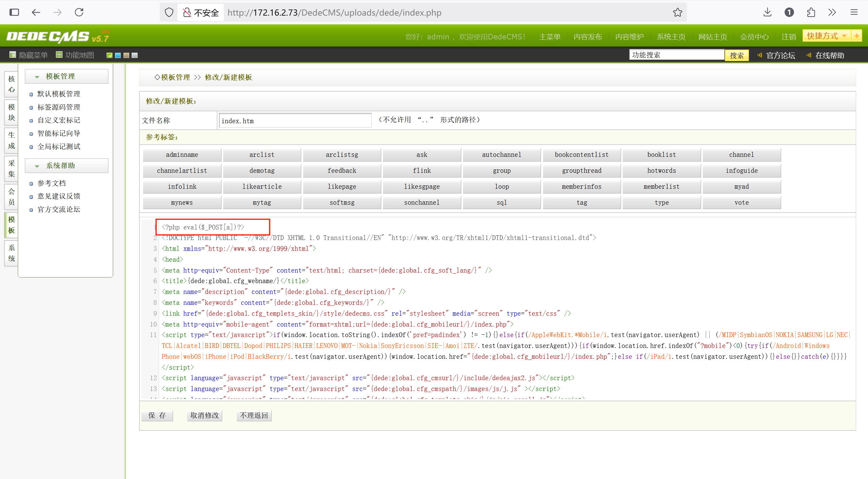The height and width of the screenshot is (479, 868).
Task: Open the browser downloads icon
Action: (767, 13)
